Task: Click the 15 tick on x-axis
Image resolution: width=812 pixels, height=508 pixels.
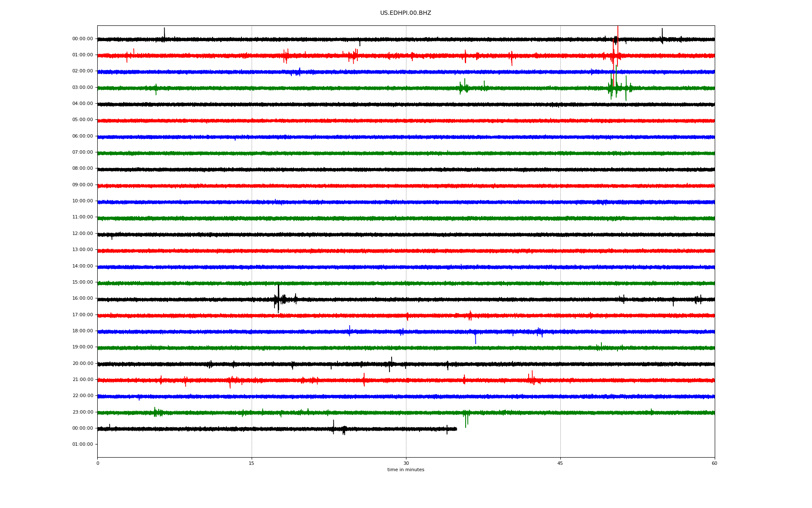Action: point(252,464)
